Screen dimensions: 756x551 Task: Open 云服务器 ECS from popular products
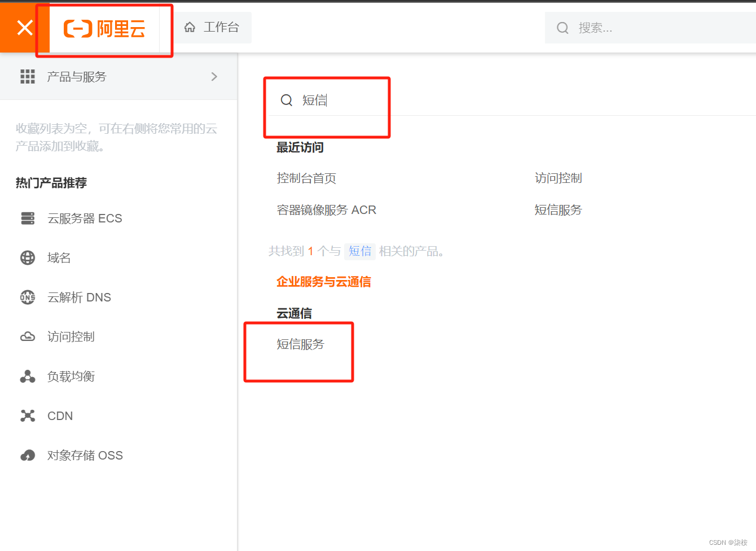click(85, 218)
